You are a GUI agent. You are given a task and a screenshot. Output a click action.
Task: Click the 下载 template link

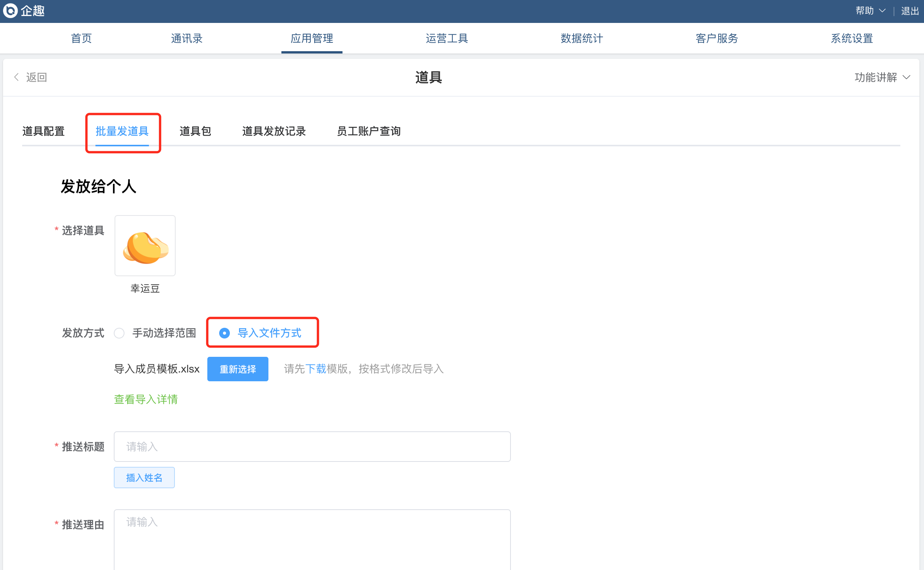coord(315,369)
